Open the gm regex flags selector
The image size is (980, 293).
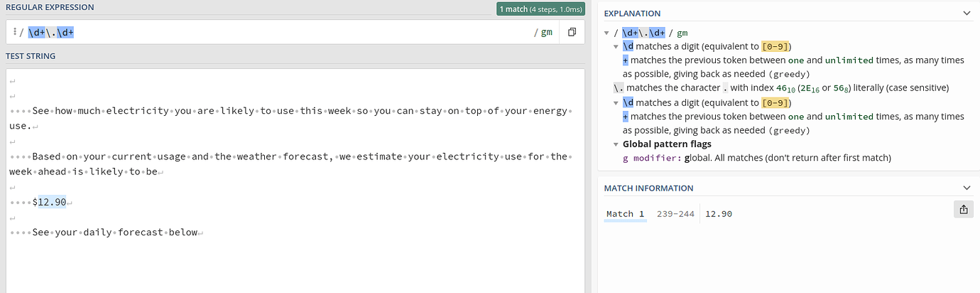coord(543,33)
